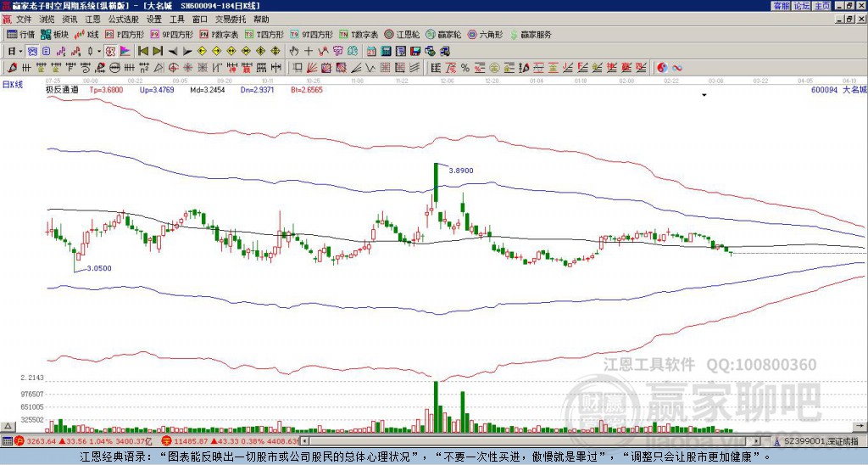Select the red pencil drawing tool
The width and height of the screenshot is (868, 465).
[12, 68]
